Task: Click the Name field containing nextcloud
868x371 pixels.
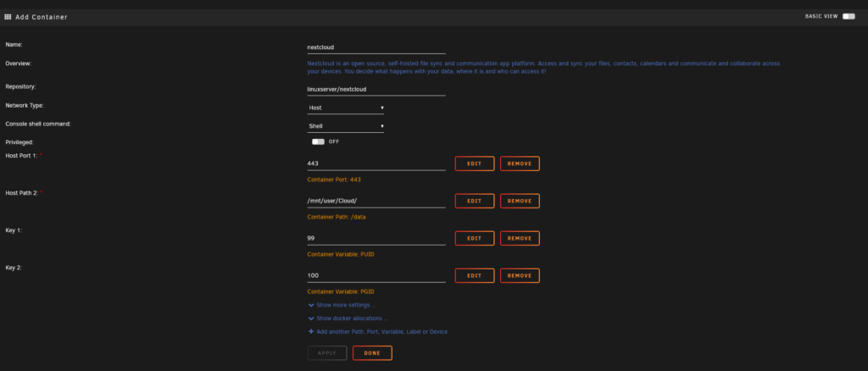Action: (376, 47)
